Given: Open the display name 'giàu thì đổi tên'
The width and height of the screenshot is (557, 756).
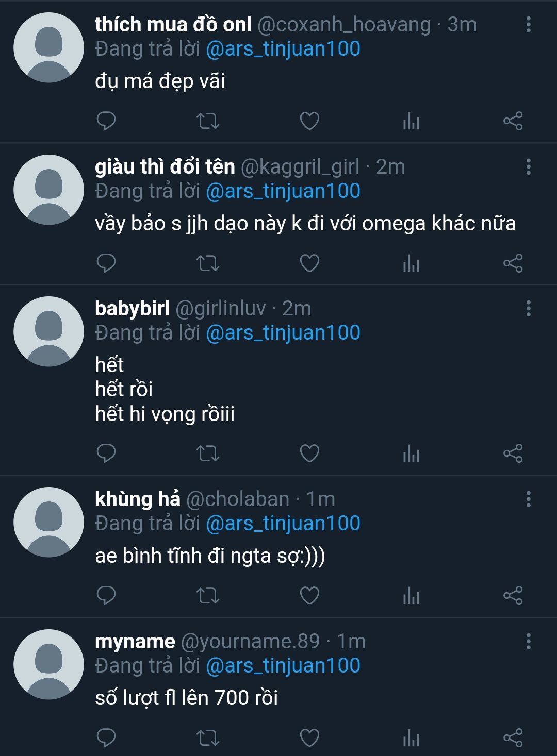Looking at the screenshot, I should tap(165, 167).
